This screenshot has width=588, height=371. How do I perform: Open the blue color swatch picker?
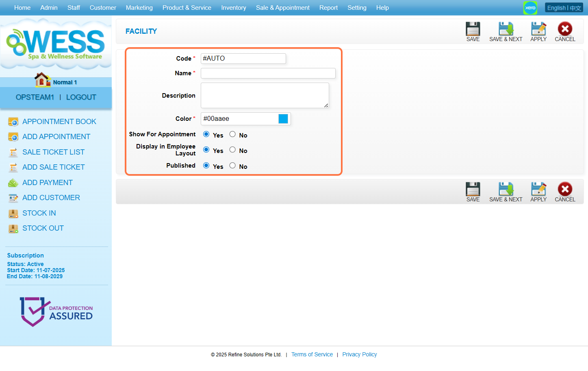(283, 119)
